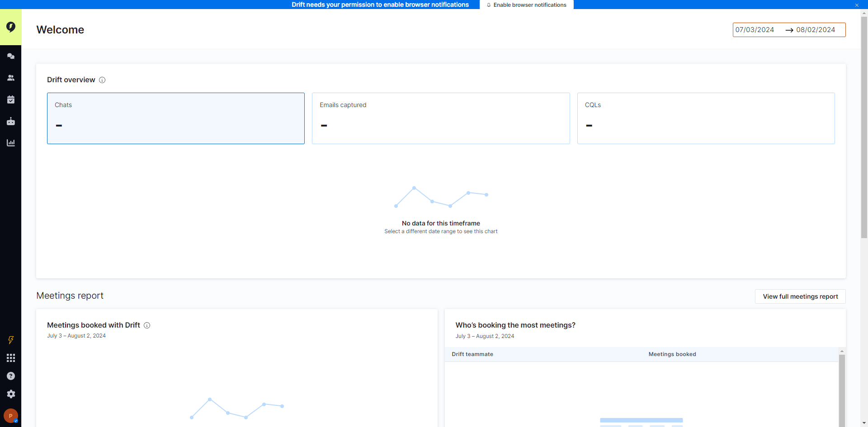
Task: Open the Drift logo home icon
Action: pyautogui.click(x=11, y=27)
